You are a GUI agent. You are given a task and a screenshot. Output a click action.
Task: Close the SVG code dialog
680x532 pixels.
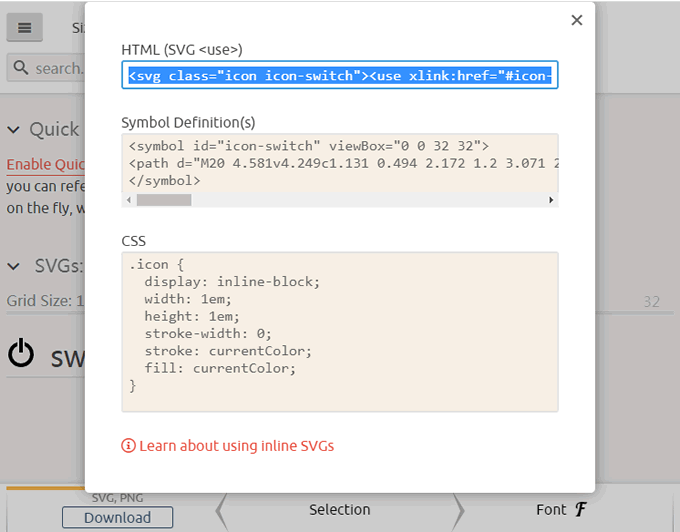tap(576, 20)
